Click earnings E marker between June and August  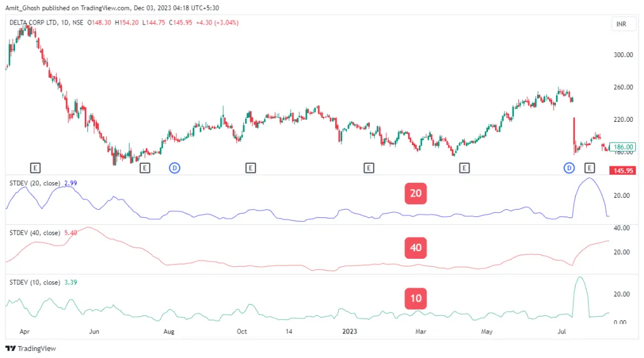(x=145, y=168)
